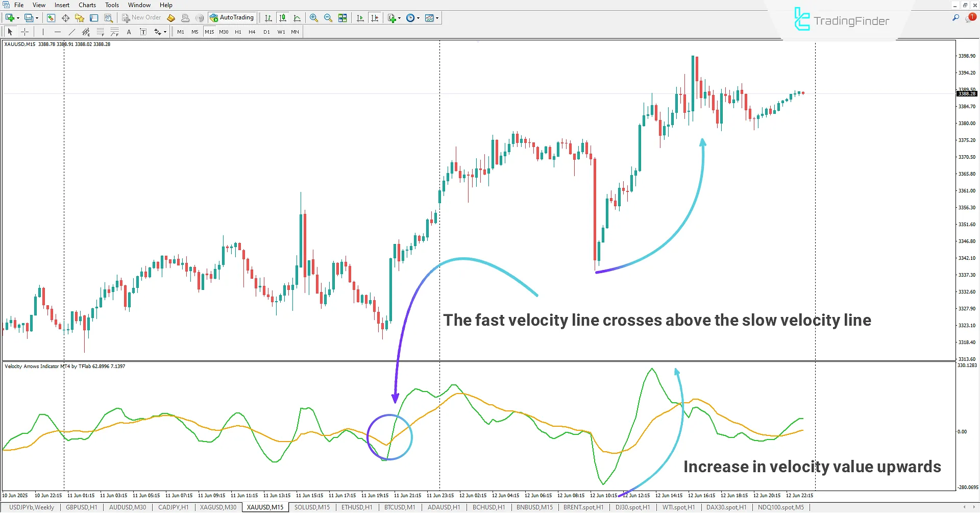This screenshot has width=980, height=513.
Task: Toggle the AutoTrading button
Action: 232,18
